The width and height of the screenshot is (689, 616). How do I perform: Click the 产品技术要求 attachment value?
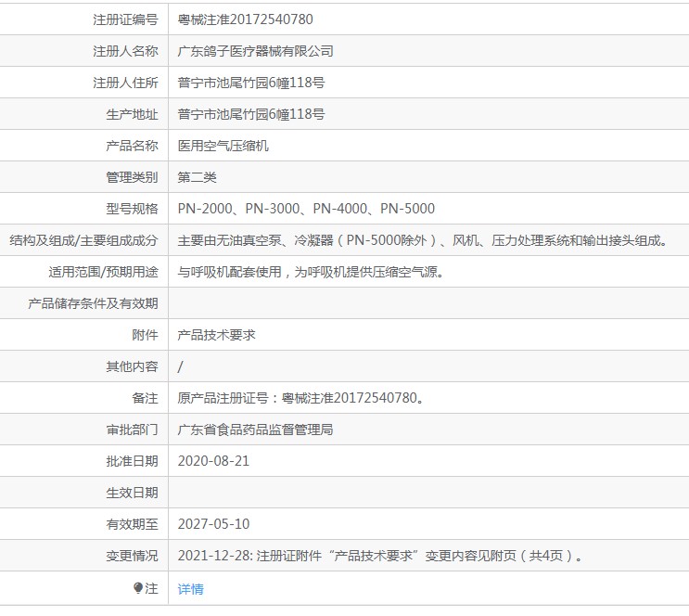click(216, 335)
